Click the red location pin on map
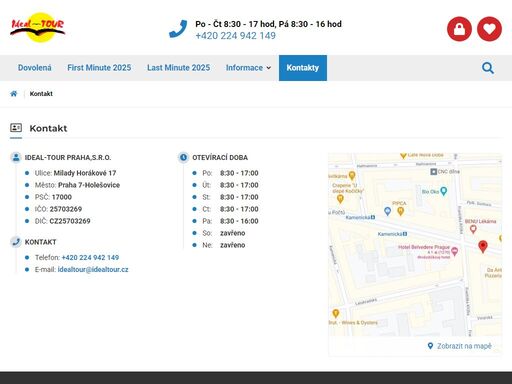The image size is (512, 384). [x=483, y=247]
